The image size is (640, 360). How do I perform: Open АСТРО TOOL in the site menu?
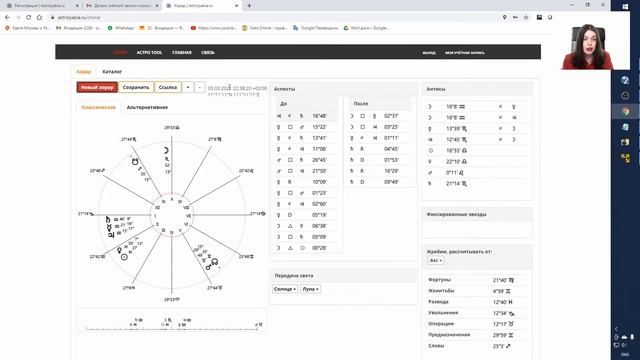[x=149, y=53]
